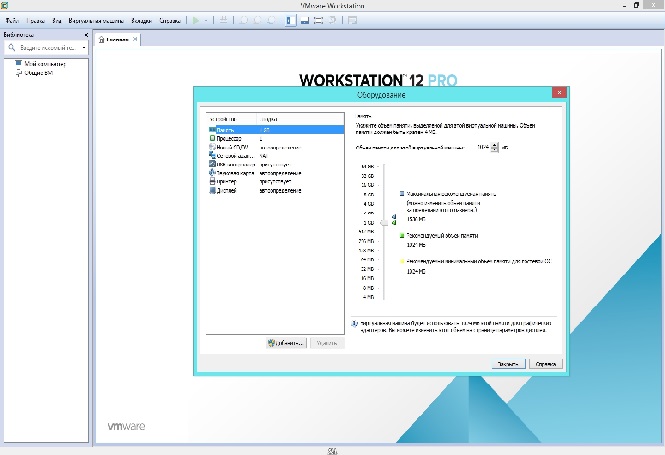The width and height of the screenshot is (665, 455).
Task: Click the green power-on play icon
Action: pyautogui.click(x=196, y=20)
